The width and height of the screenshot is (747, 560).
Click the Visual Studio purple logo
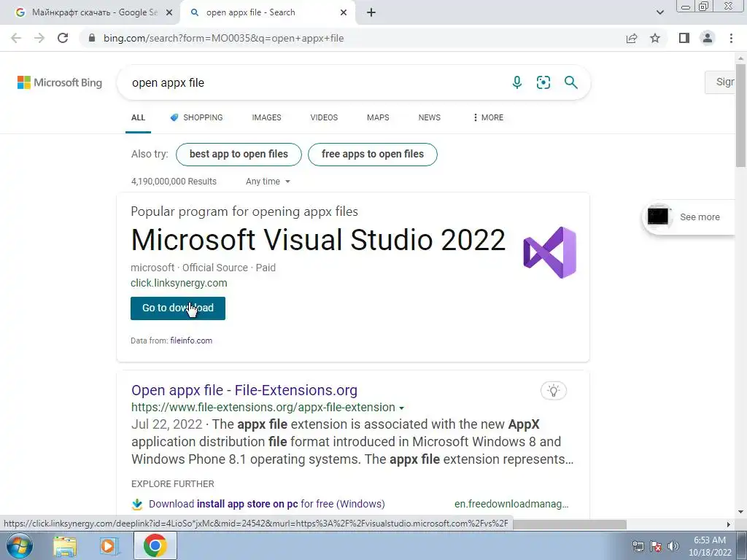pyautogui.click(x=550, y=252)
